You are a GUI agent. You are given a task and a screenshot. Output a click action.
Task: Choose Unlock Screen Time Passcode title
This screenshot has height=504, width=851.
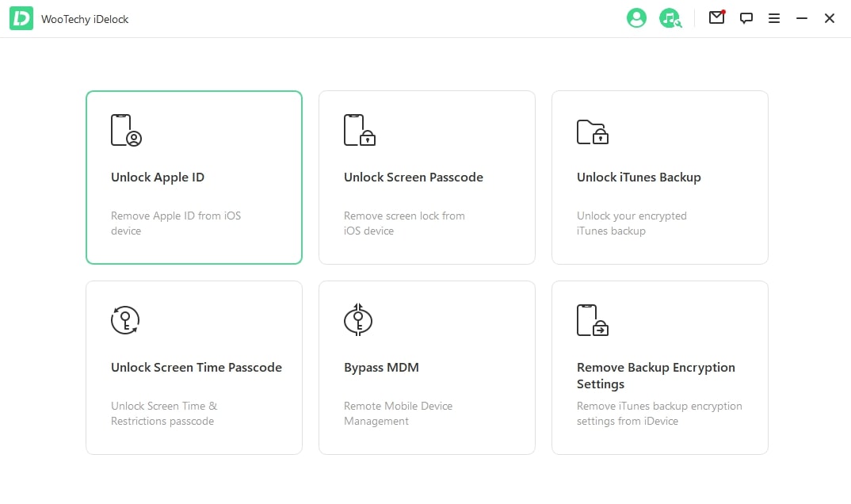pos(197,368)
